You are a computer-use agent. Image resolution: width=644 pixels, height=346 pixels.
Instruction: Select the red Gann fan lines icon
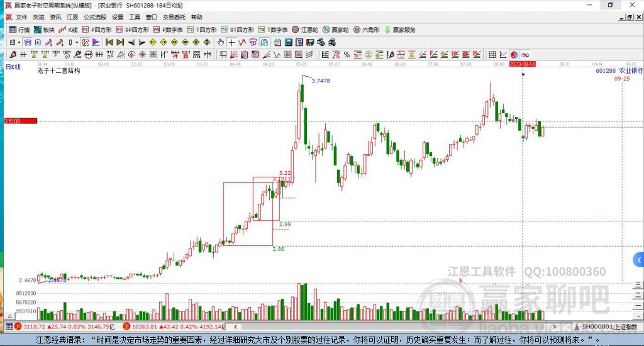[x=234, y=54]
